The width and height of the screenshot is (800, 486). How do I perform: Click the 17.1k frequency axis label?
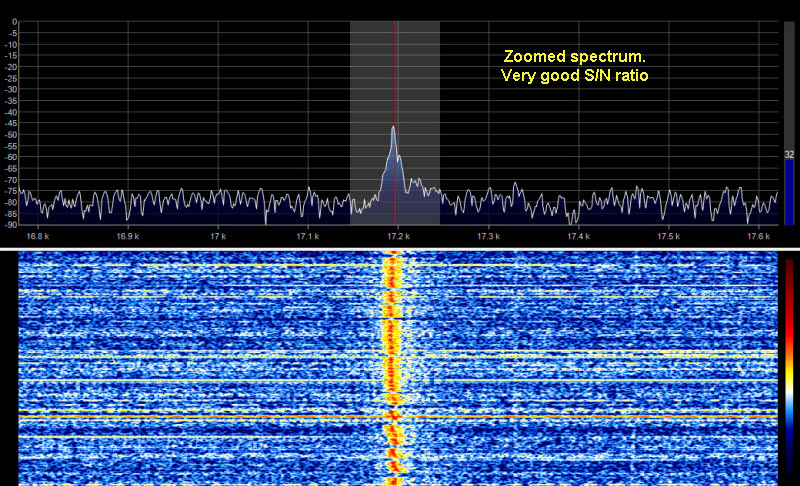point(308,236)
